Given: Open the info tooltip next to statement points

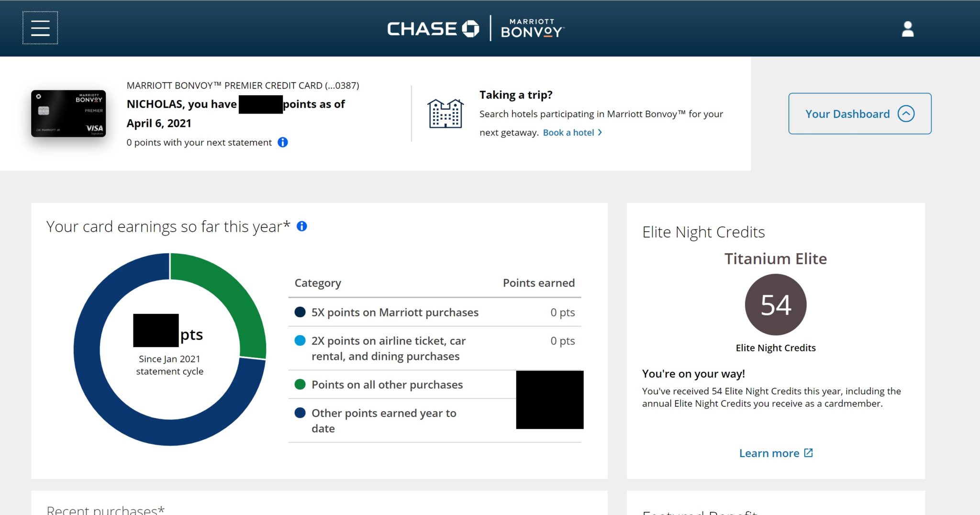Looking at the screenshot, I should (x=282, y=142).
